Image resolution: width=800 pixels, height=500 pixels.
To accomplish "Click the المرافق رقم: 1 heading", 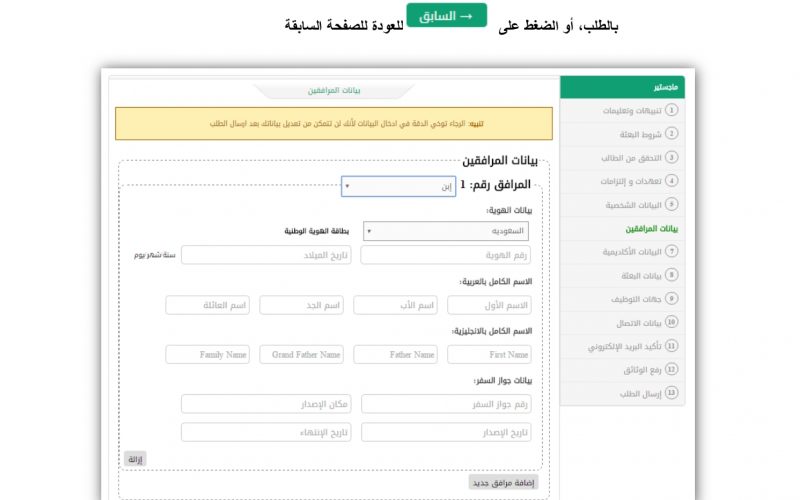I will point(495,185).
